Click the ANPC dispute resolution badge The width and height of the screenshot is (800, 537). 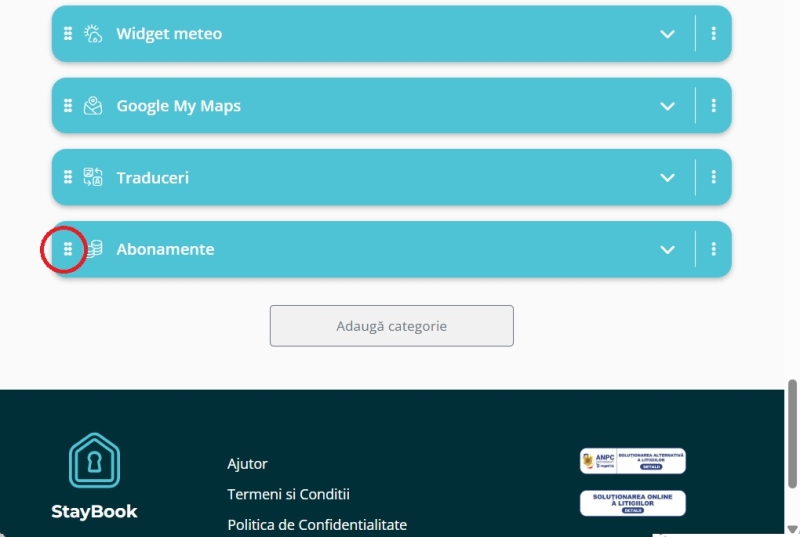(x=633, y=461)
